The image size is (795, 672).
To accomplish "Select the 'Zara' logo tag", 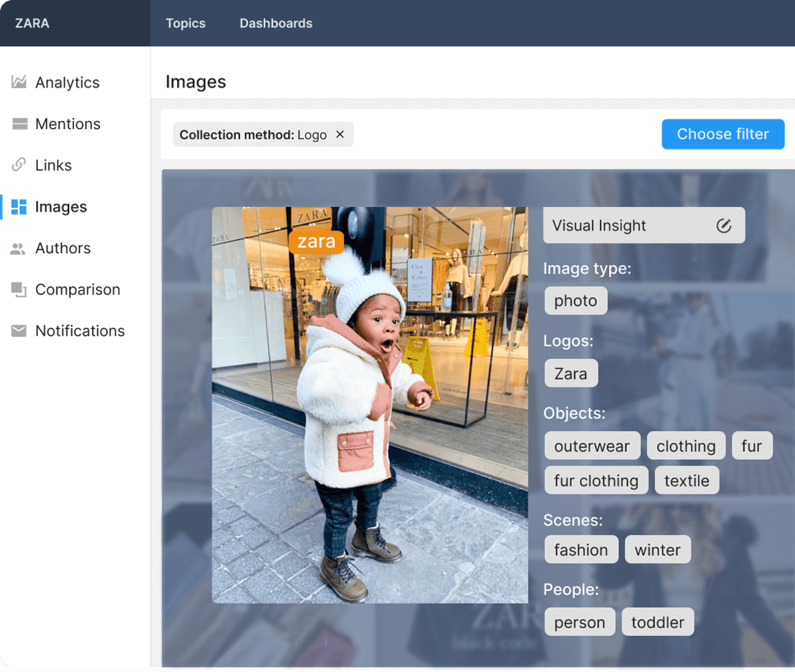I will pos(570,373).
